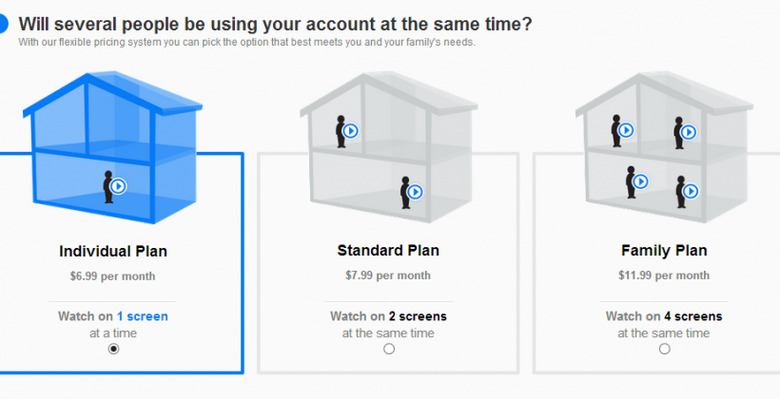Viewport: 780px width, 399px height.
Task: Click the Standard Plan title
Action: [x=389, y=250]
